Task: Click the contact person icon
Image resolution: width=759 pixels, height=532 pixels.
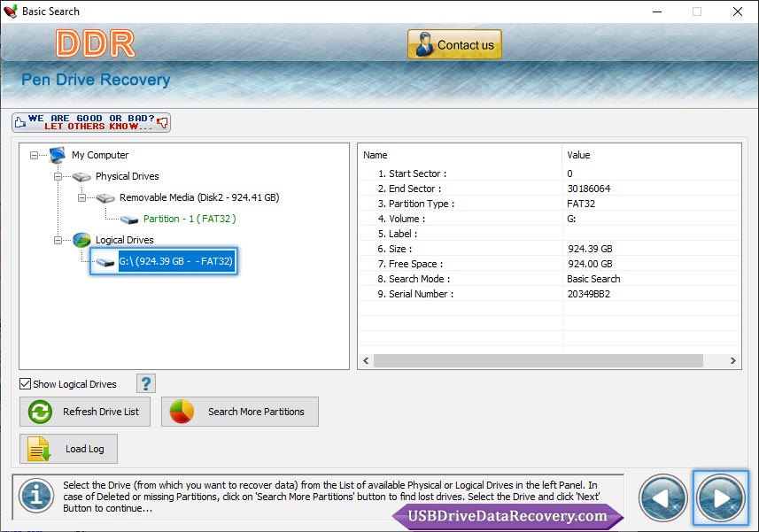Action: click(x=424, y=44)
